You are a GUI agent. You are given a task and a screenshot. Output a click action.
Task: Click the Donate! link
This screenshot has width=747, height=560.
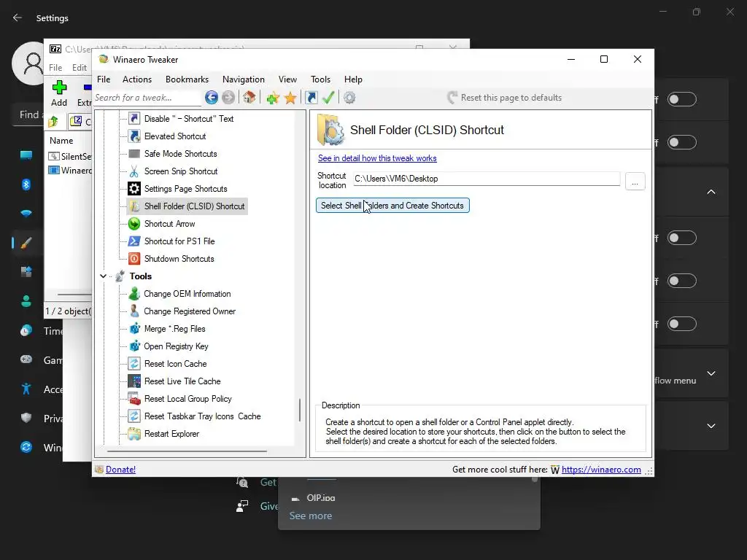120,470
